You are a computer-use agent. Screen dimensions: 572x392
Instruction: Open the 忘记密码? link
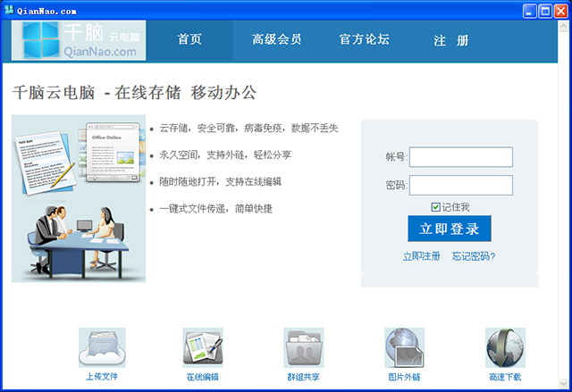click(x=474, y=256)
